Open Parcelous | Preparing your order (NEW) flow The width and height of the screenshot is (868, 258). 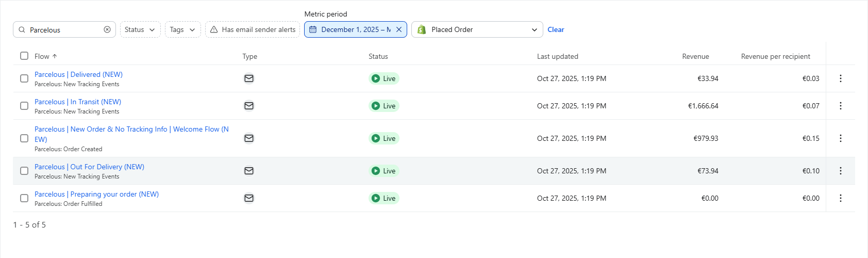point(96,194)
